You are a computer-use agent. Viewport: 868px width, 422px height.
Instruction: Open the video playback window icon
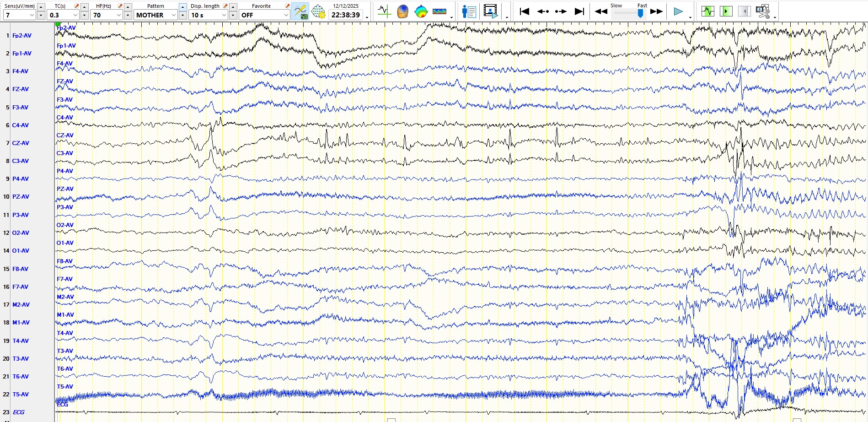[491, 11]
